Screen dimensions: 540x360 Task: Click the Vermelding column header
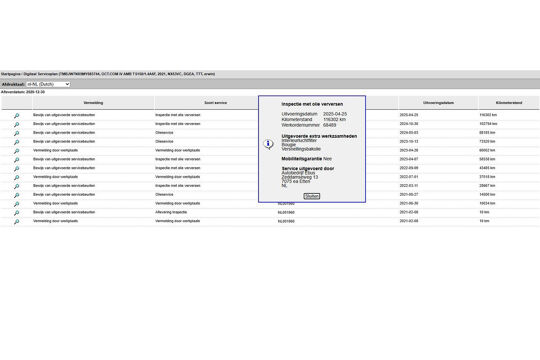point(93,103)
